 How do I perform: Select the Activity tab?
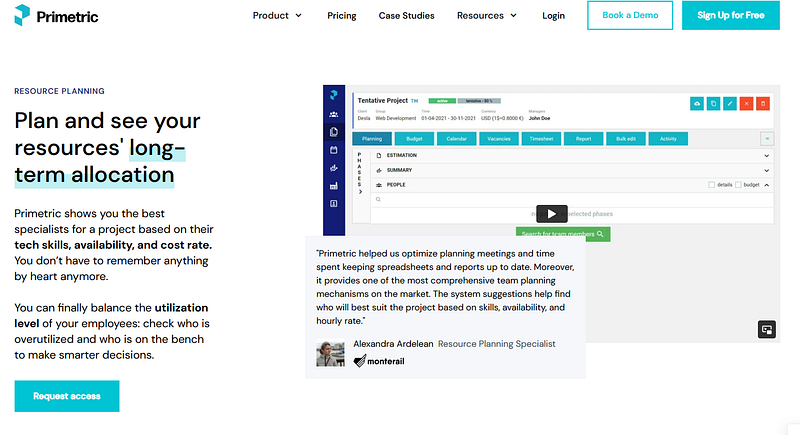pyautogui.click(x=668, y=139)
